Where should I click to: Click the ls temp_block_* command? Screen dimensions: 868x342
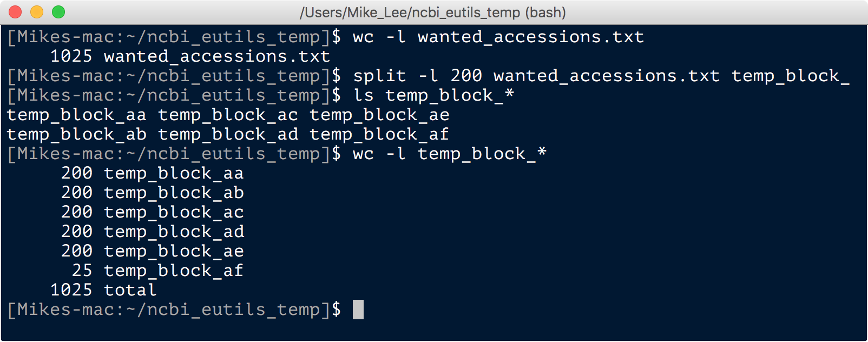[x=433, y=95]
